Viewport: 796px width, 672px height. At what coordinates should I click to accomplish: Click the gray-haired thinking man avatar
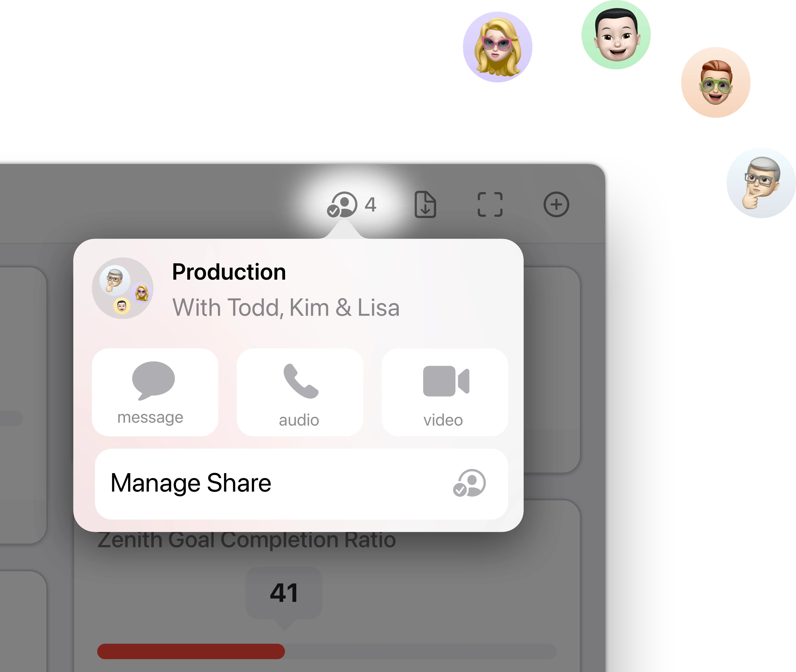761,183
